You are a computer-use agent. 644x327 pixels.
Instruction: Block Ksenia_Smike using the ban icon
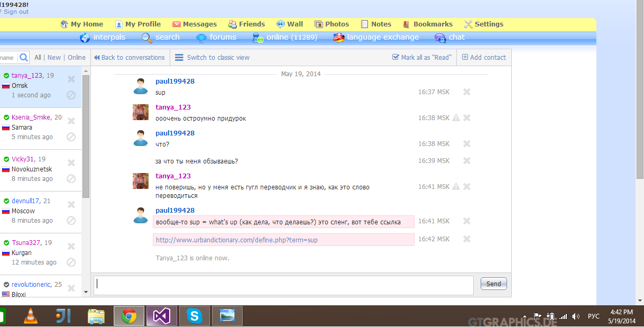[71, 137]
